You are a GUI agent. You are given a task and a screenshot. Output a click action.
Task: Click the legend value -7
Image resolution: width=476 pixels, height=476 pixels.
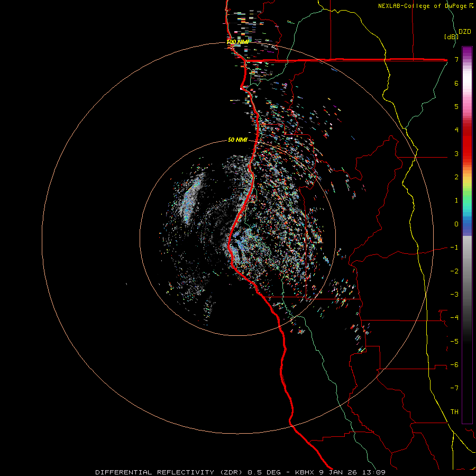[x=454, y=388]
